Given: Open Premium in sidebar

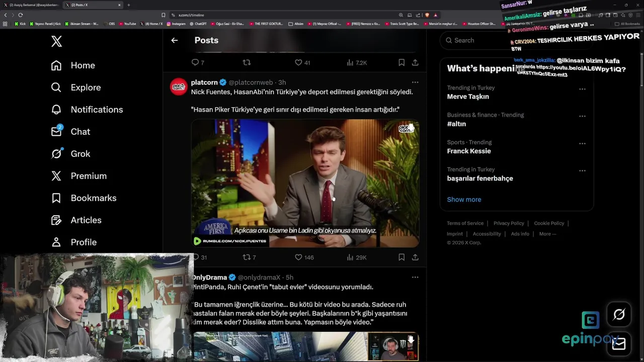Looking at the screenshot, I should click(79, 176).
